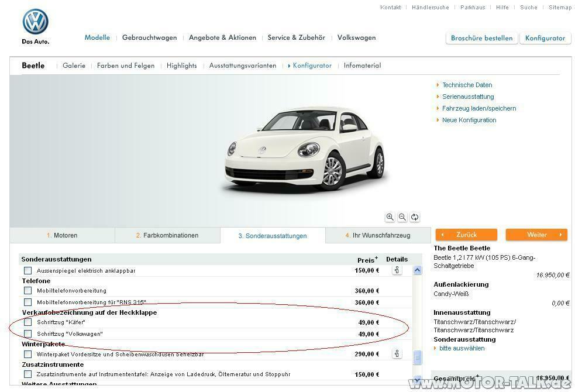This screenshot has height=392, width=575.
Task: Open Suche link
Action: [x=528, y=8]
